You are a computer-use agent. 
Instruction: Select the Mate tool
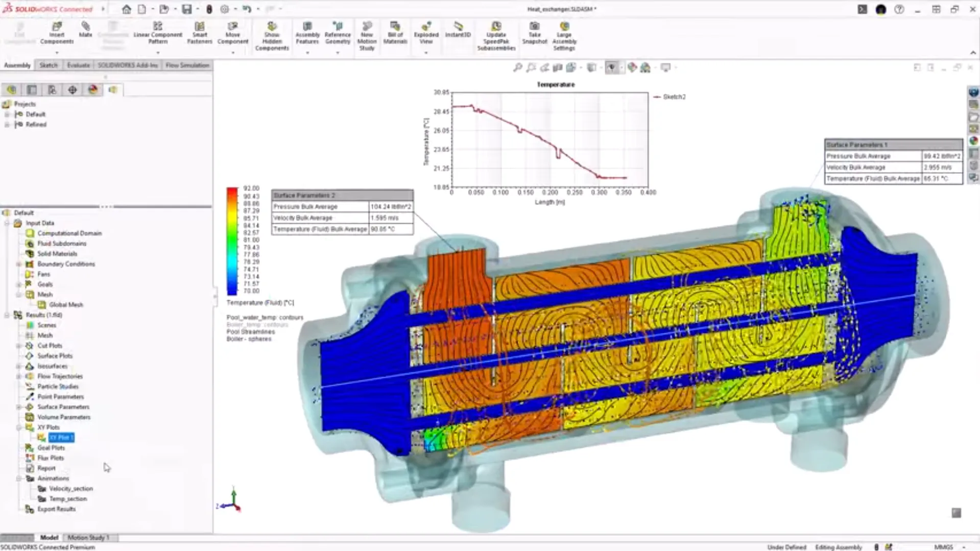[x=85, y=30]
